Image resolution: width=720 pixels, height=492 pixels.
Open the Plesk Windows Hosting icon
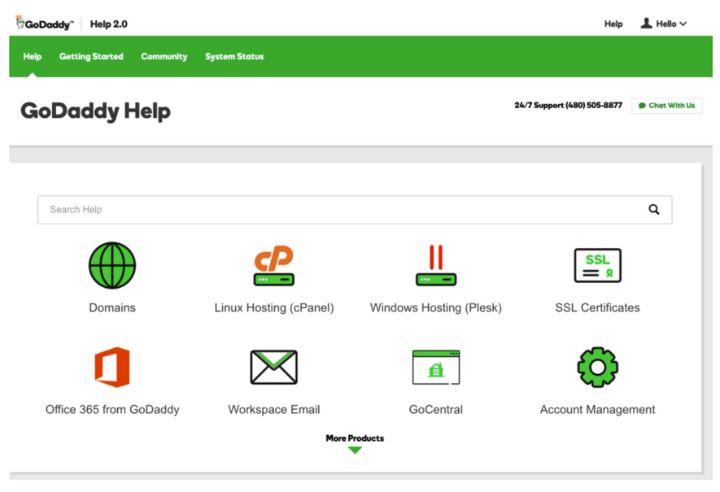tap(436, 265)
